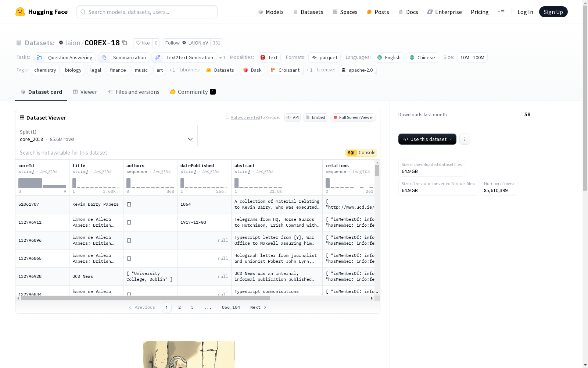Open the Community tab
Viewport: 588px width, 368px height.
[x=193, y=92]
